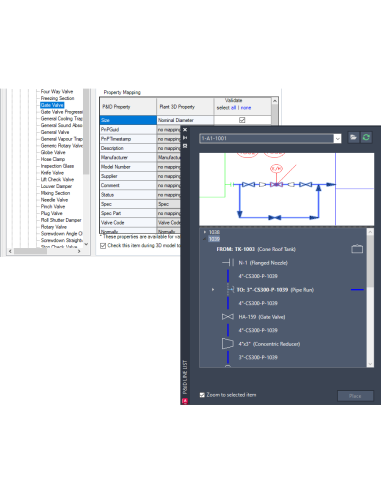Click class tree vertical scrollbar down arrow

tap(86, 244)
